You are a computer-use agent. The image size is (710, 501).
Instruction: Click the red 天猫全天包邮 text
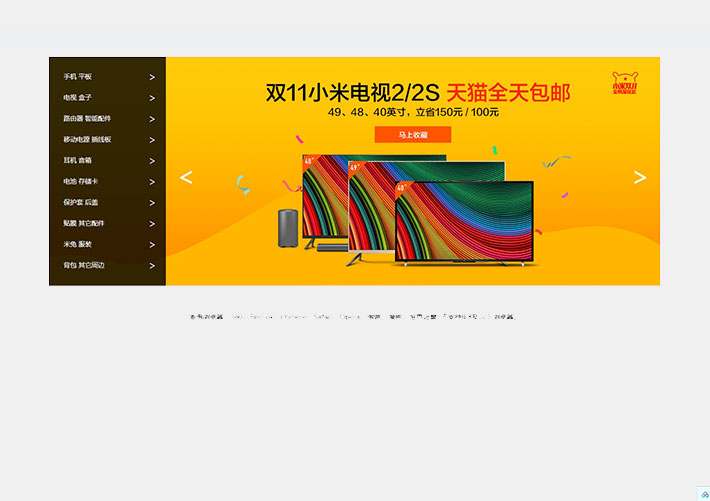508,93
